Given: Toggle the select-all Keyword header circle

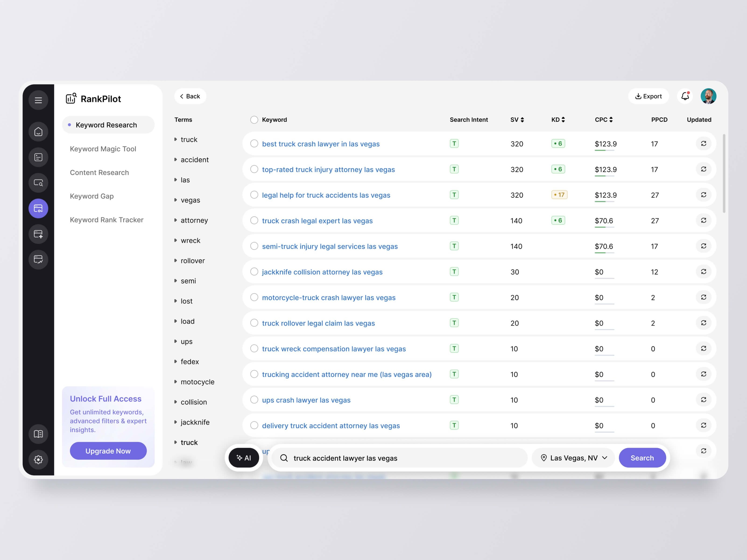Looking at the screenshot, I should (x=254, y=120).
